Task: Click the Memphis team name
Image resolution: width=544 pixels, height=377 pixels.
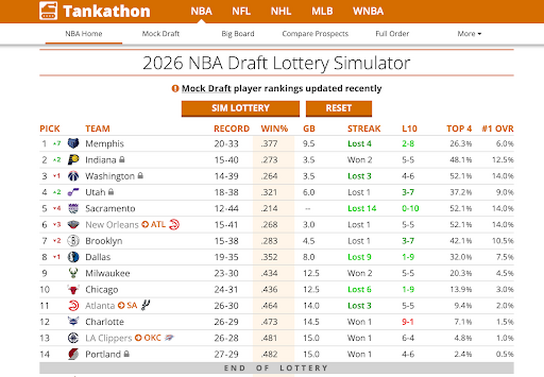Action: 104,144
